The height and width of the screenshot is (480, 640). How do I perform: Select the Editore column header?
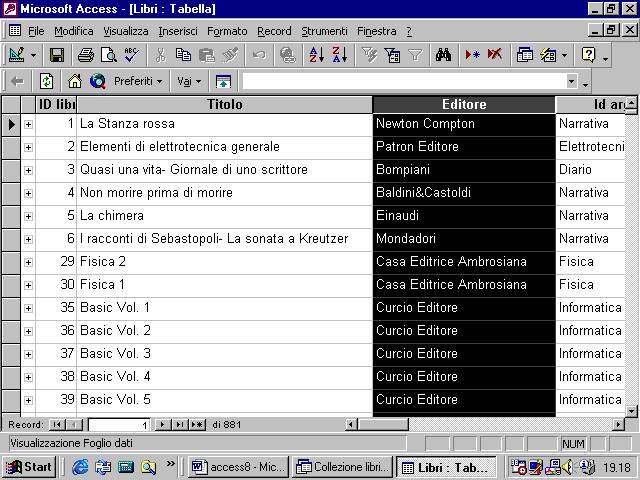(x=464, y=104)
